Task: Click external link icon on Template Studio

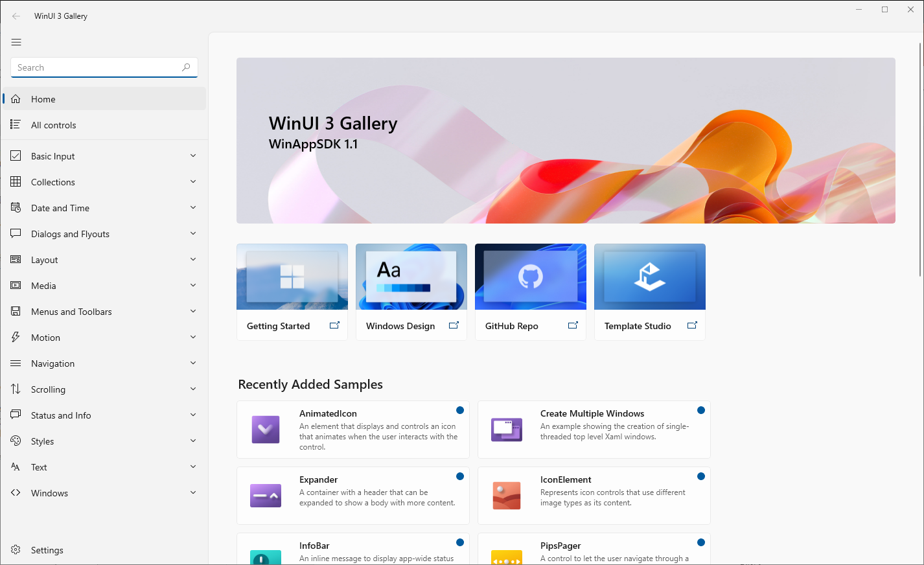Action: (692, 325)
